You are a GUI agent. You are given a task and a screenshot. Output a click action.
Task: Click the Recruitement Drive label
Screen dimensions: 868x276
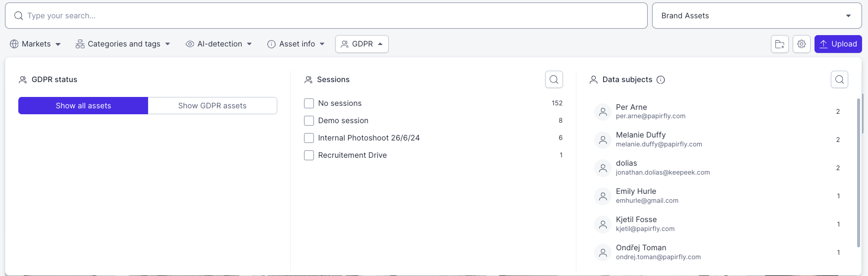click(x=353, y=155)
